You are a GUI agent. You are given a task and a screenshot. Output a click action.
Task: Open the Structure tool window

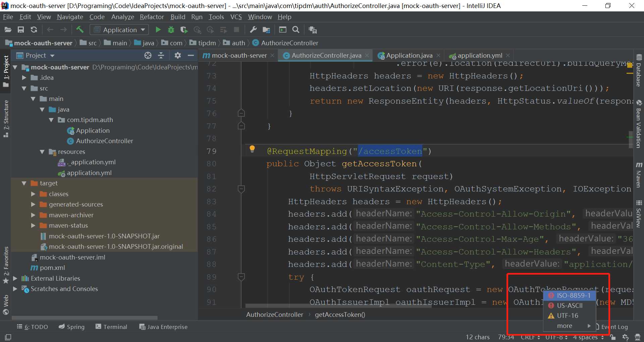point(6,118)
